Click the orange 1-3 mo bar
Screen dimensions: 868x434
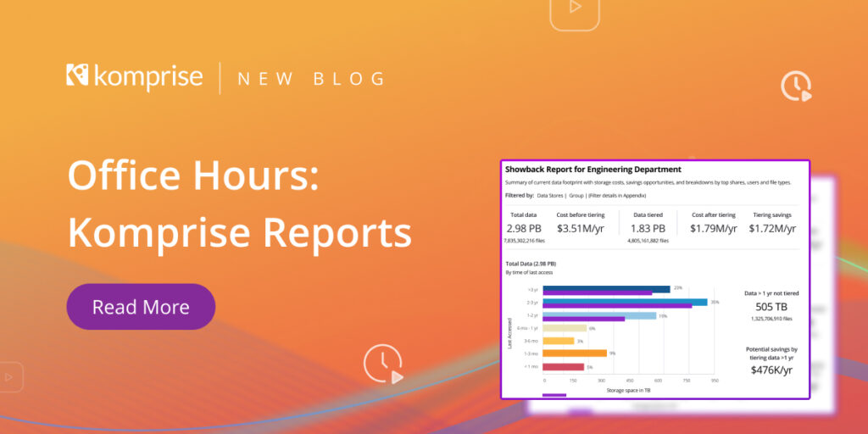pos(575,353)
